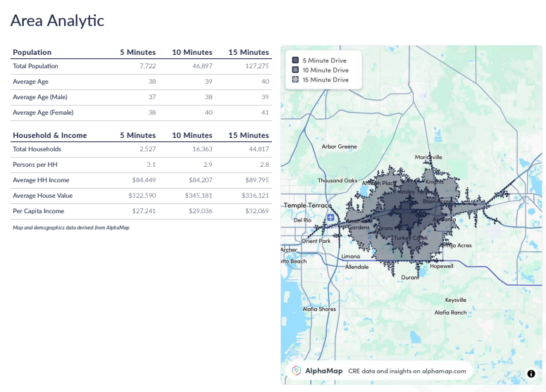Select the Total Population 15-minute value
The width and height of the screenshot is (546, 392).
(x=254, y=66)
